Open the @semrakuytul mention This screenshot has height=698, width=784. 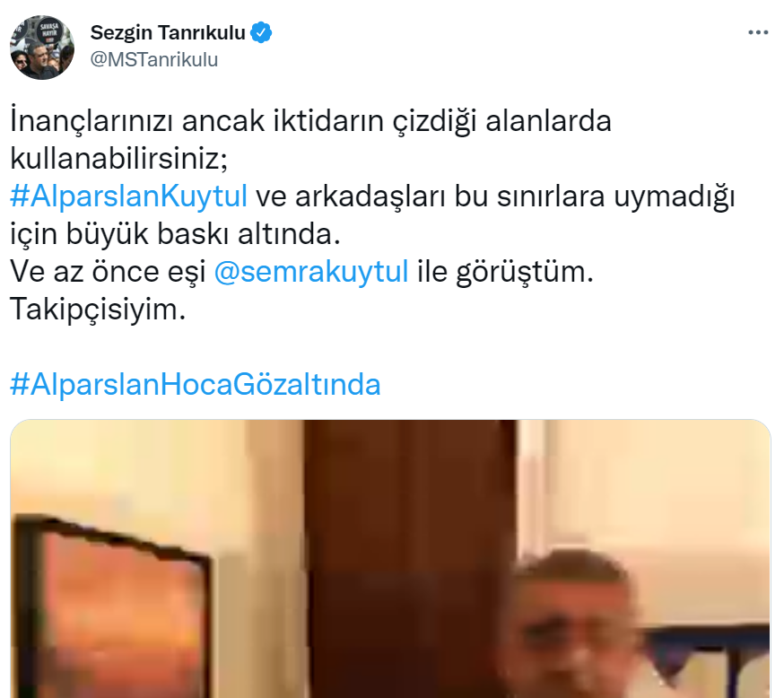click(x=311, y=272)
